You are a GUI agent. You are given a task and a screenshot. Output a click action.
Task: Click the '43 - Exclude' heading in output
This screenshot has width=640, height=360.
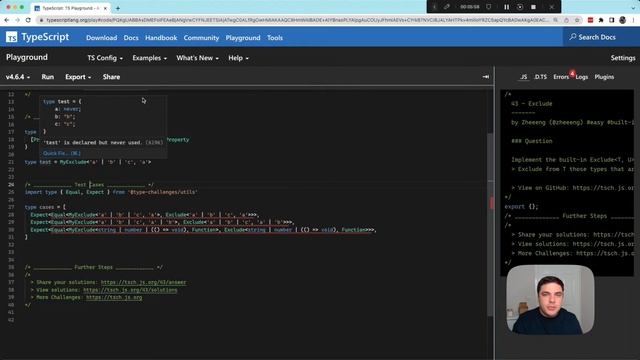coord(531,104)
